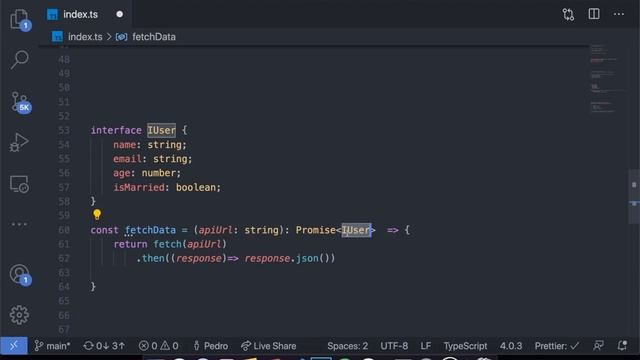This screenshot has height=360, width=640.
Task: Click 'interface' keyword on line 53
Action: pyautogui.click(x=116, y=130)
